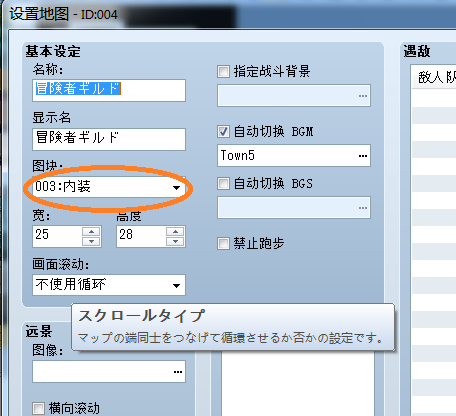Click the 名称 name input field
This screenshot has height=416, width=456.
pyautogui.click(x=109, y=90)
